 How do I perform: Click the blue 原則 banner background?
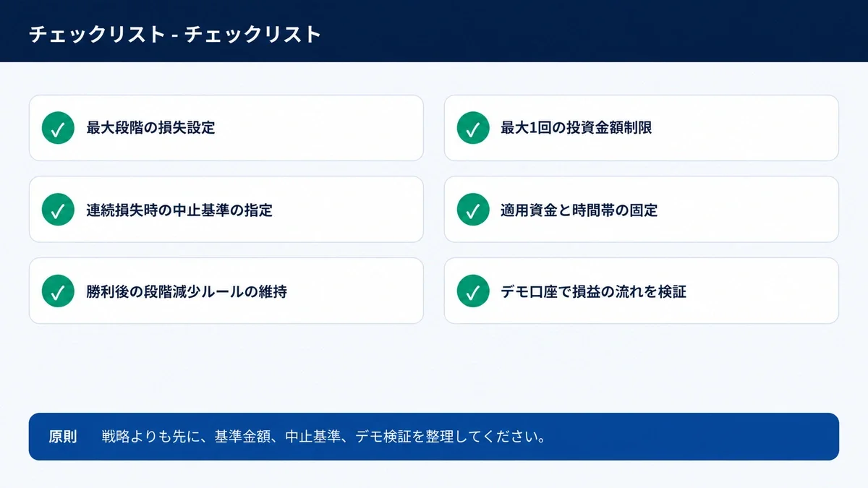point(687,437)
